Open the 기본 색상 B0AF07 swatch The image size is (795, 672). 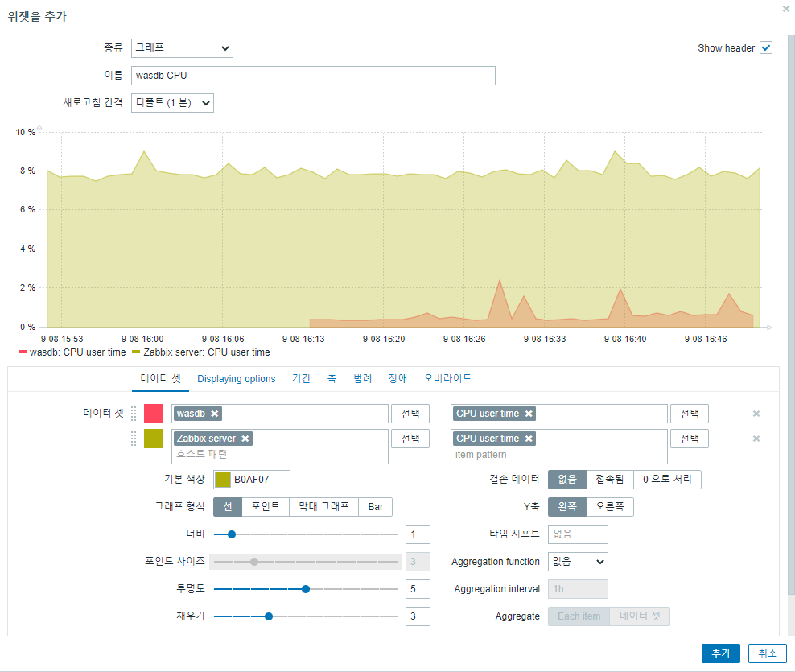click(x=223, y=480)
